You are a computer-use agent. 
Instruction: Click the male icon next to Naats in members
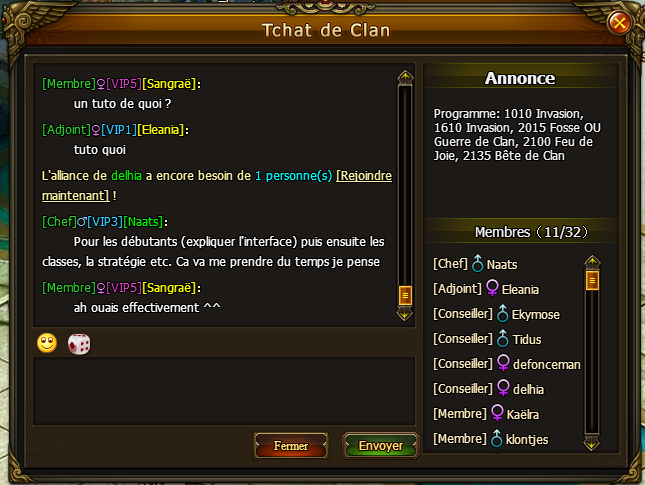(x=477, y=263)
